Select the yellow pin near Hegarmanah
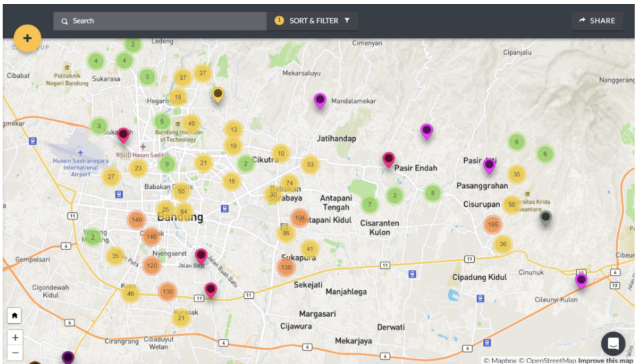The width and height of the screenshot is (636, 364). coord(218,94)
